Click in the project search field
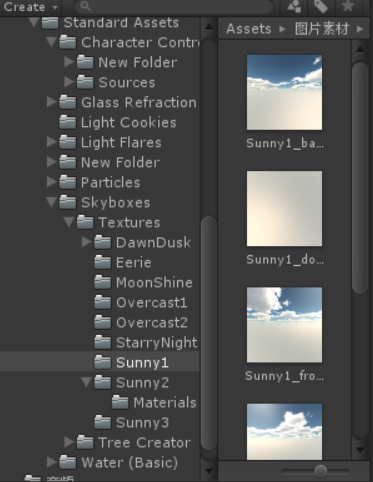Viewport: 373px width, 482px height. coord(173,6)
